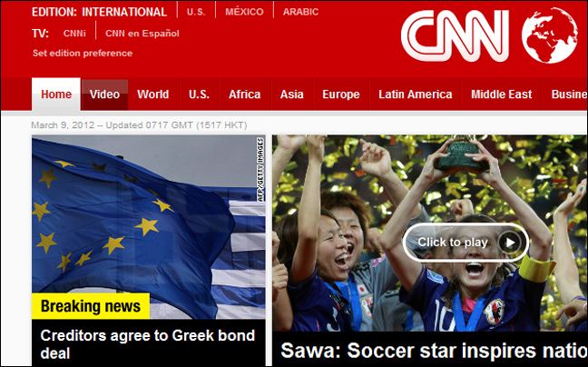Click the CNN logo

click(455, 35)
